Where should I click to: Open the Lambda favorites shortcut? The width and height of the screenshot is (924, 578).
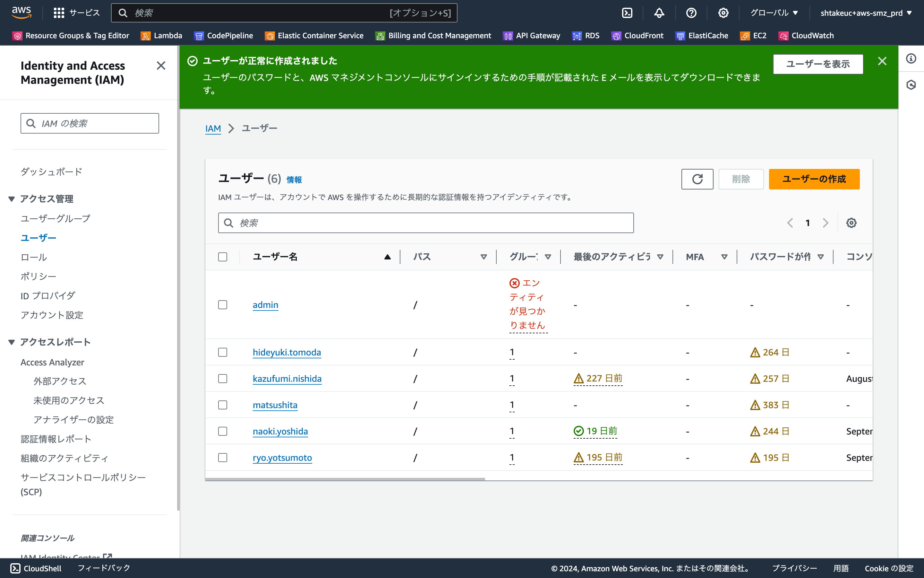tap(161, 36)
